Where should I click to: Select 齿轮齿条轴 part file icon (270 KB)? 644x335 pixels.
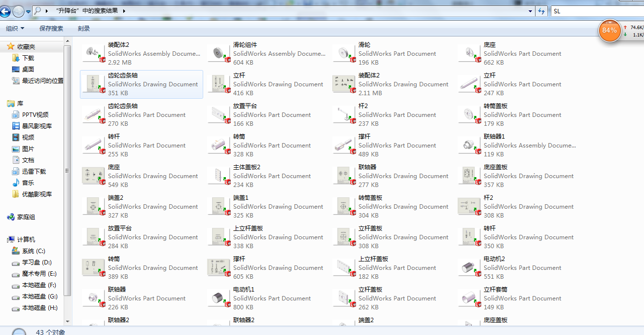[x=94, y=114]
